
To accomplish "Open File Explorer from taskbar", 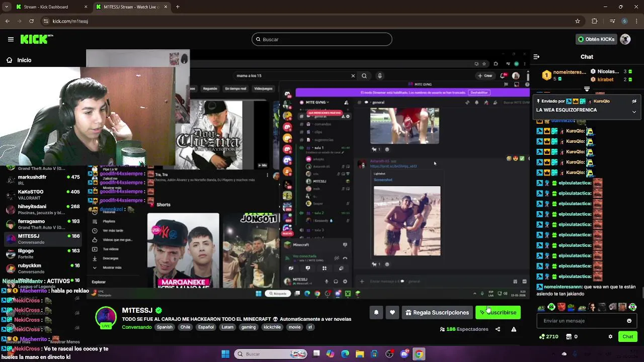I will 360,354.
